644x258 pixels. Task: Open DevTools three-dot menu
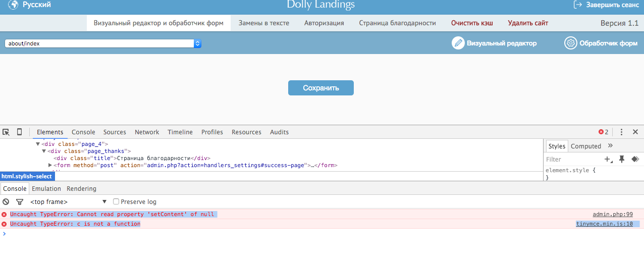621,132
